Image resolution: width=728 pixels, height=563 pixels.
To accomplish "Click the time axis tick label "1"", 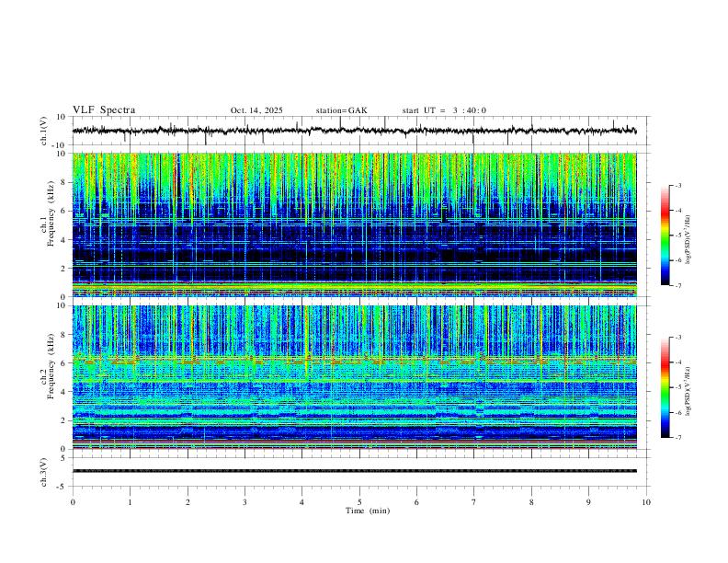I will (x=130, y=502).
